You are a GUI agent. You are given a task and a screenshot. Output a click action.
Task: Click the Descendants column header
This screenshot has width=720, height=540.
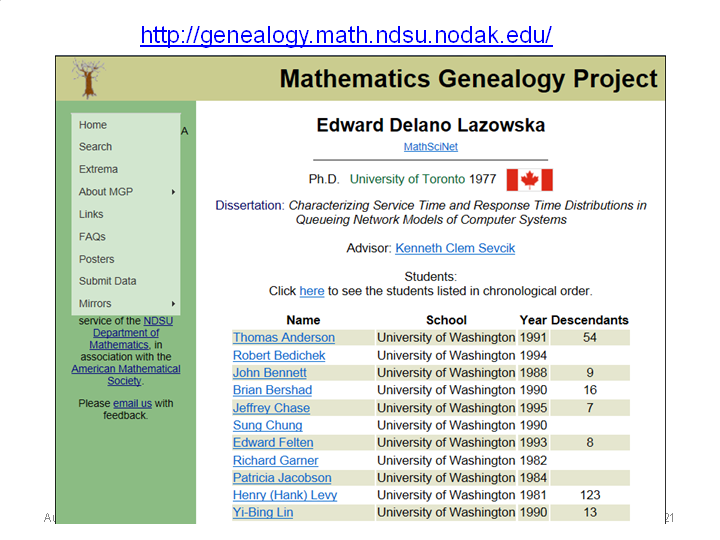tap(590, 320)
